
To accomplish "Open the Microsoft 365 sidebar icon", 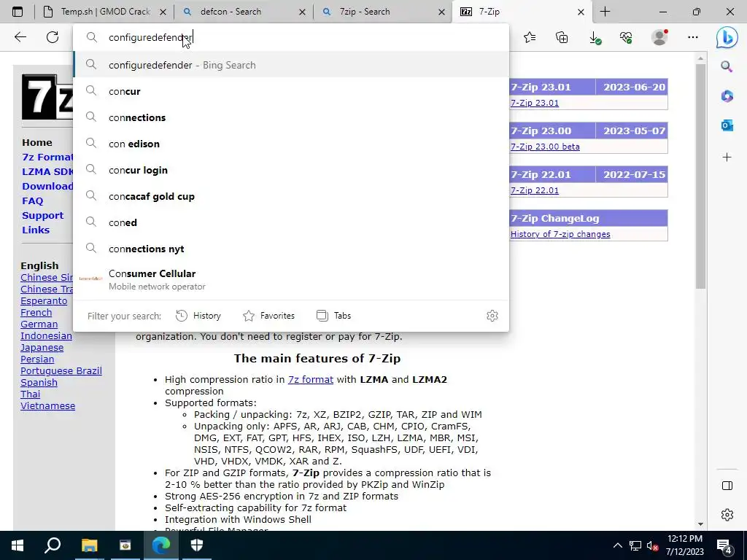I will (x=727, y=96).
